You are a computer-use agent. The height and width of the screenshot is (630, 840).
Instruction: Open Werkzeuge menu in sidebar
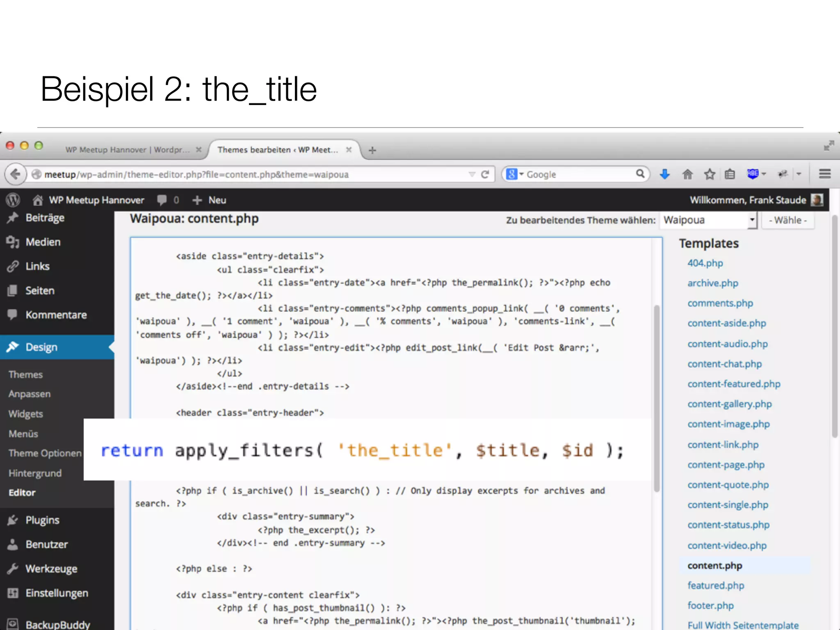(51, 569)
